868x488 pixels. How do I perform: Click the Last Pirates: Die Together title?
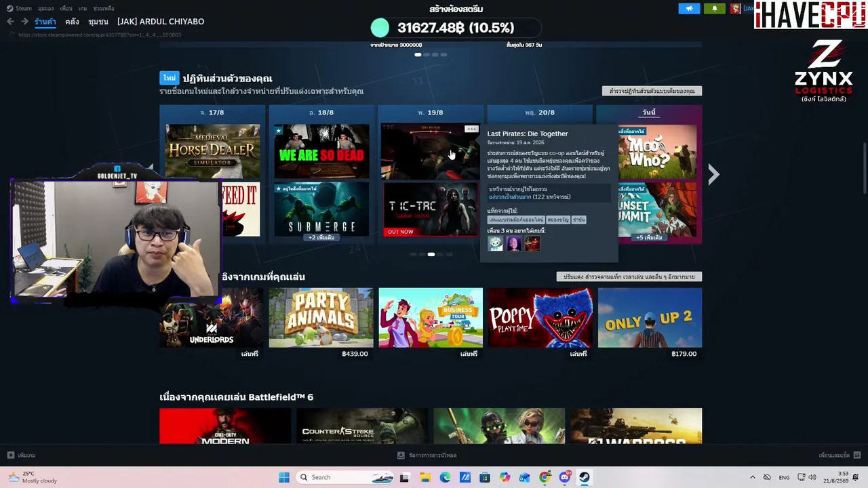point(528,134)
